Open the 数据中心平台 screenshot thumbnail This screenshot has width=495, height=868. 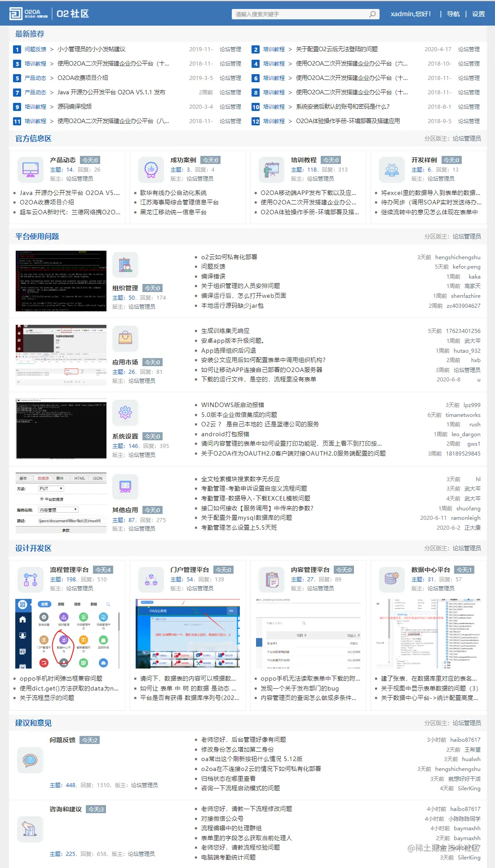pyautogui.click(x=429, y=633)
